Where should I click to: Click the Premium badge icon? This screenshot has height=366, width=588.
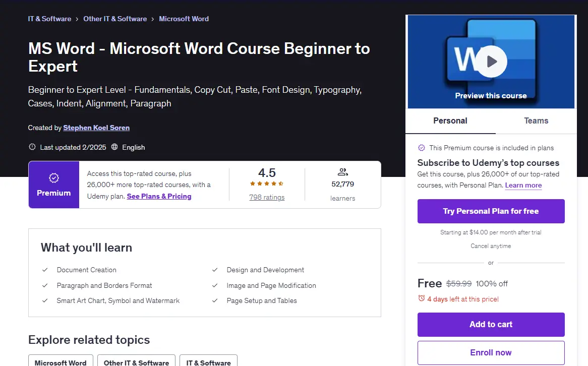coord(54,178)
